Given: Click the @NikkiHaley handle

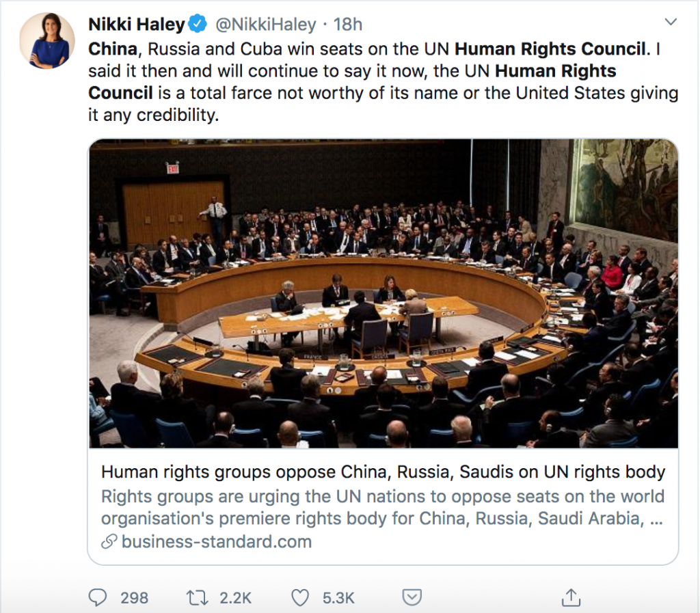Looking at the screenshot, I should pyautogui.click(x=266, y=24).
